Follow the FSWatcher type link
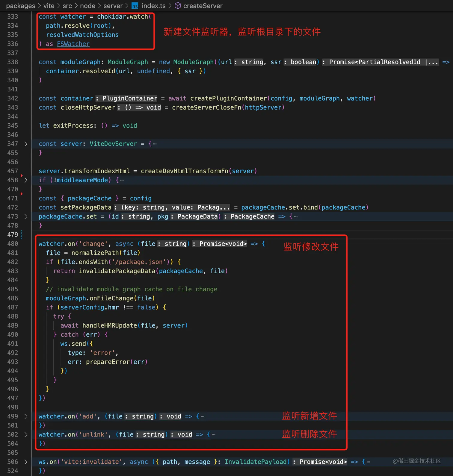 coord(73,44)
